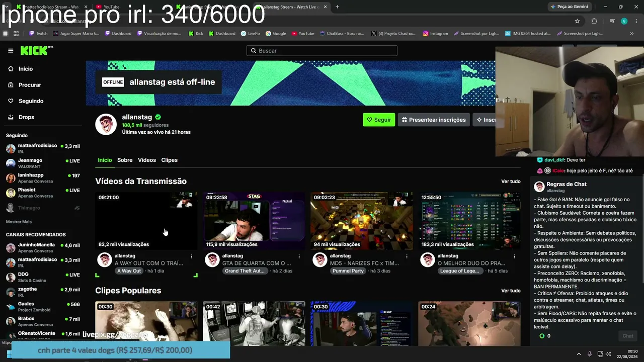Open DDG Slots & Casino channel
This screenshot has height=362, width=644.
tap(43, 277)
